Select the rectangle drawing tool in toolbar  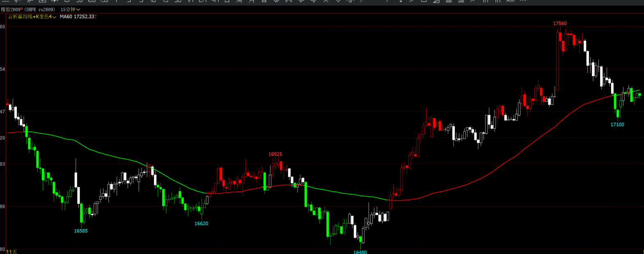424,1
